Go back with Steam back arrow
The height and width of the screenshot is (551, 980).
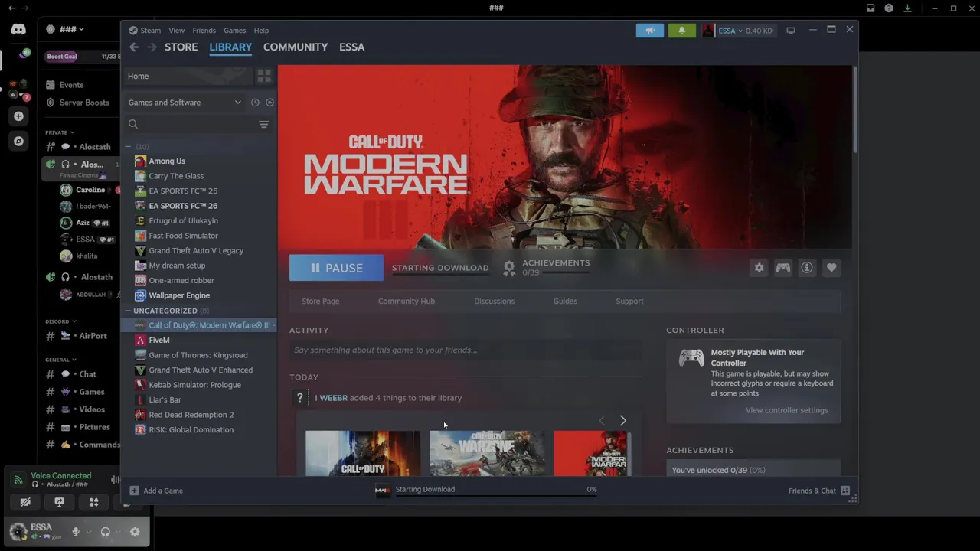(134, 47)
